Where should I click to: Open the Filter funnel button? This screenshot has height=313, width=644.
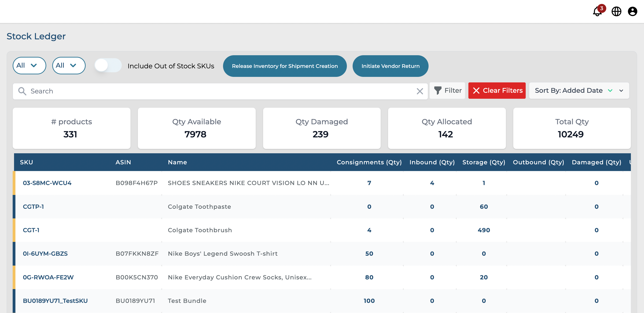tap(447, 90)
